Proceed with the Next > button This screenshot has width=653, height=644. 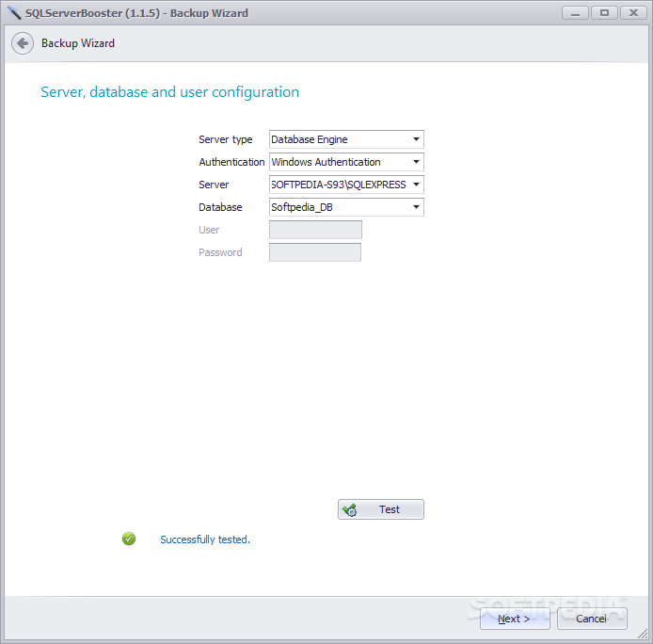pos(515,619)
